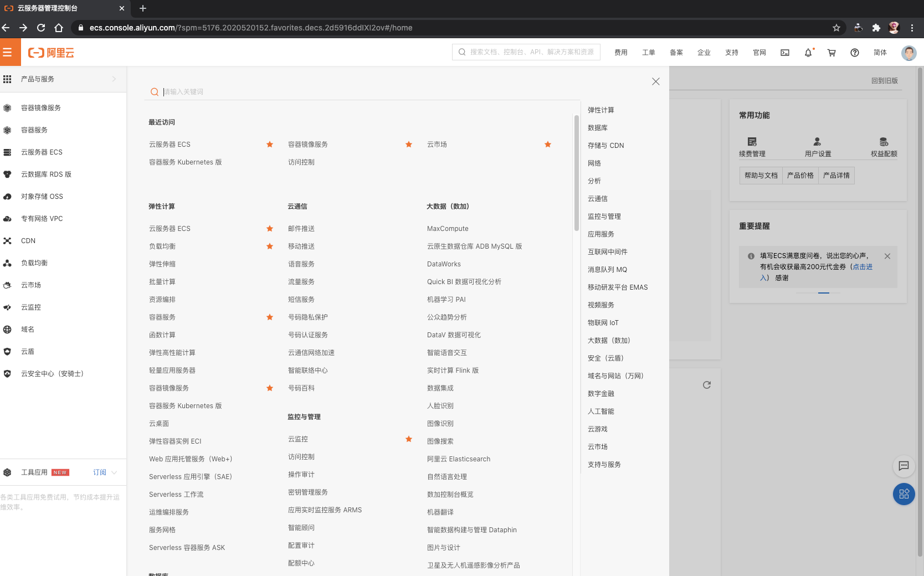Click the 域名 globe sidebar icon
The width and height of the screenshot is (924, 576).
[x=7, y=330]
